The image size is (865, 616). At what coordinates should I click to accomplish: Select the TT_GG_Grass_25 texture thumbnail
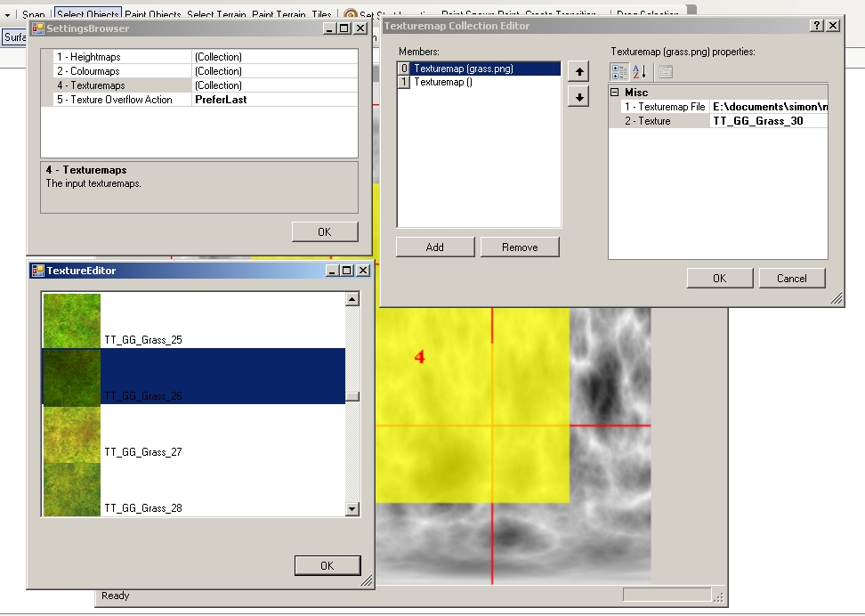(72, 320)
